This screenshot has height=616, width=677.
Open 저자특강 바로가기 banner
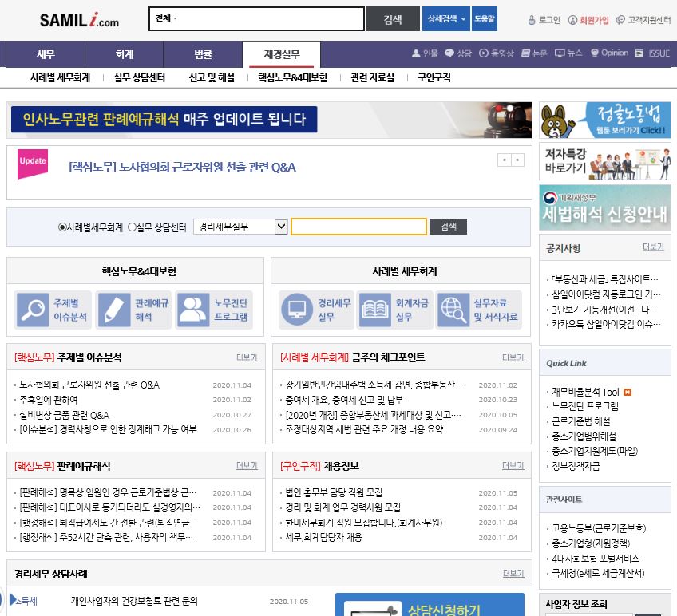pos(605,161)
